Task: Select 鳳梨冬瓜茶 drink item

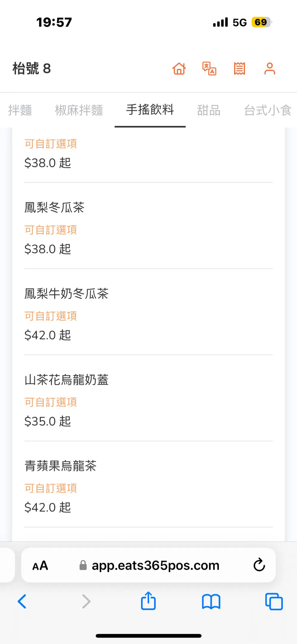Action: [55, 208]
